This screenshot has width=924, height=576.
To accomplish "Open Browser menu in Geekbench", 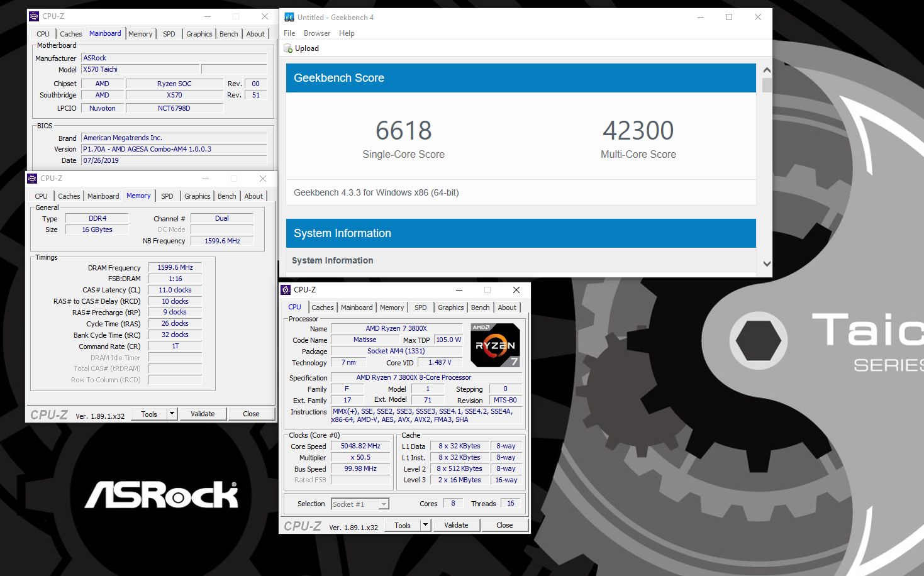I will pos(317,33).
